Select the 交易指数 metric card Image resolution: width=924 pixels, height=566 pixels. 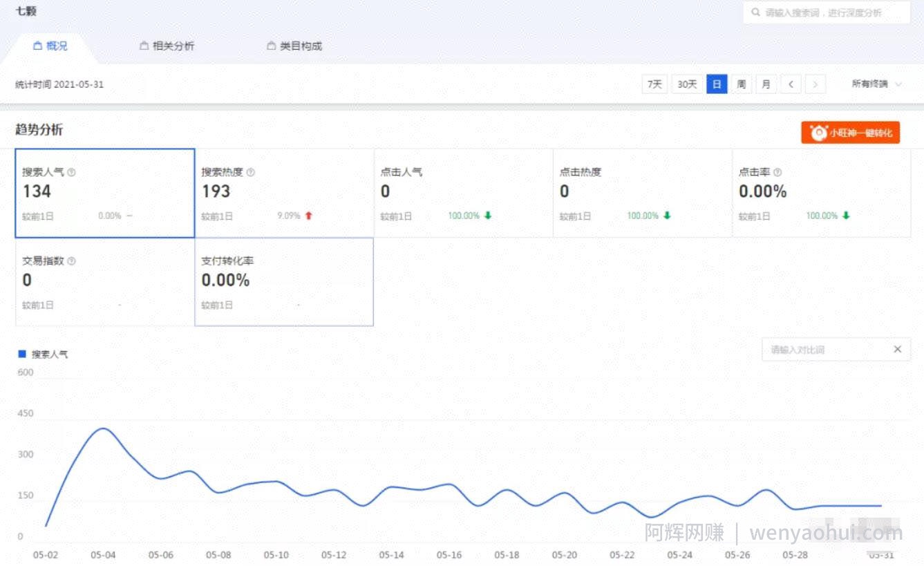pyautogui.click(x=105, y=282)
